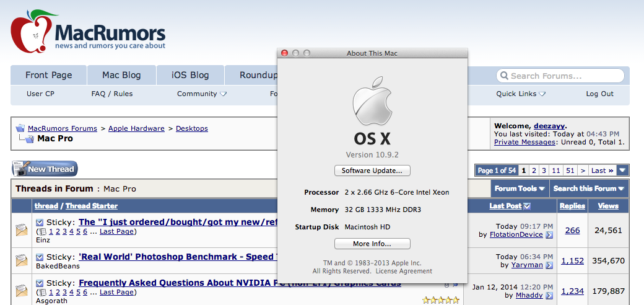Click sticky checkmark icon in NVIDIA FAQ row

(40, 283)
